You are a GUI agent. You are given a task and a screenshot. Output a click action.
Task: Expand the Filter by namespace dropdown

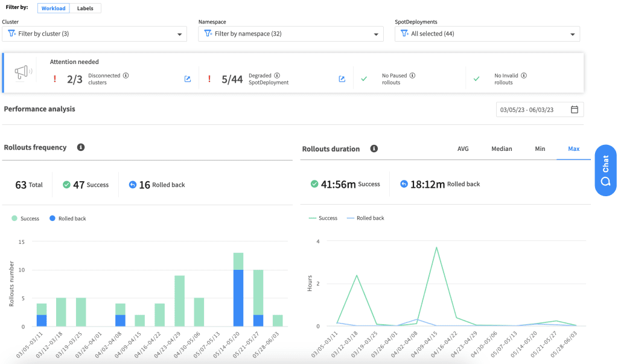pos(291,34)
